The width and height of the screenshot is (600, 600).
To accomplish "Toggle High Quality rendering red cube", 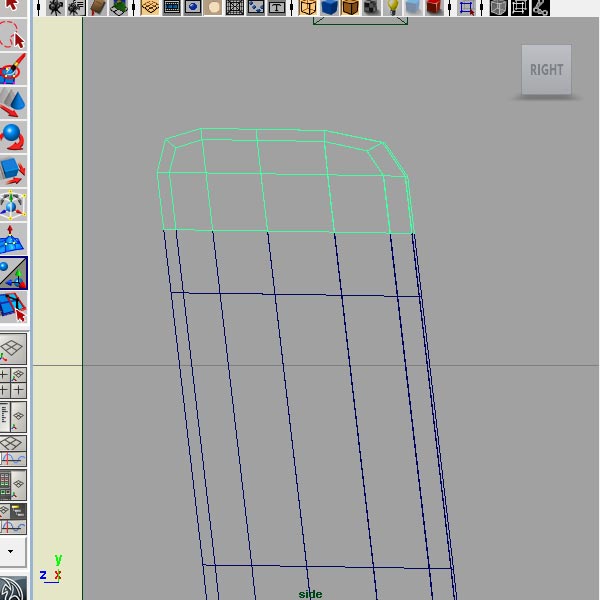I will pyautogui.click(x=434, y=8).
